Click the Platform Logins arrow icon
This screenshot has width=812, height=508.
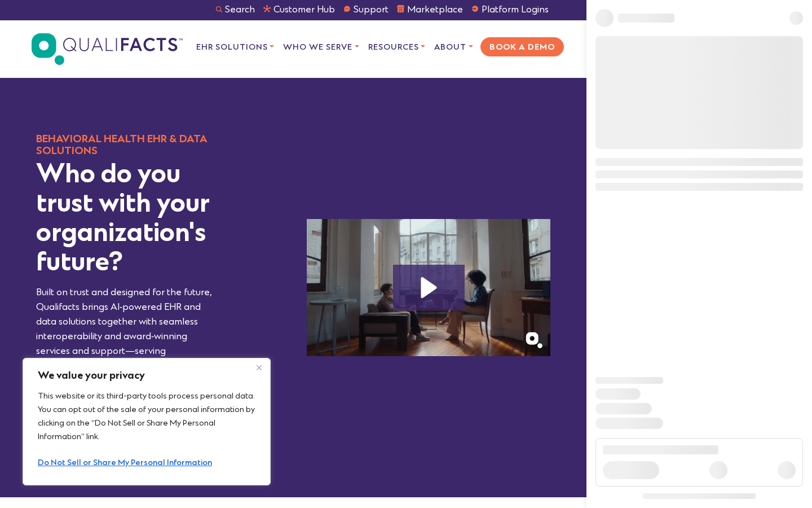click(475, 9)
